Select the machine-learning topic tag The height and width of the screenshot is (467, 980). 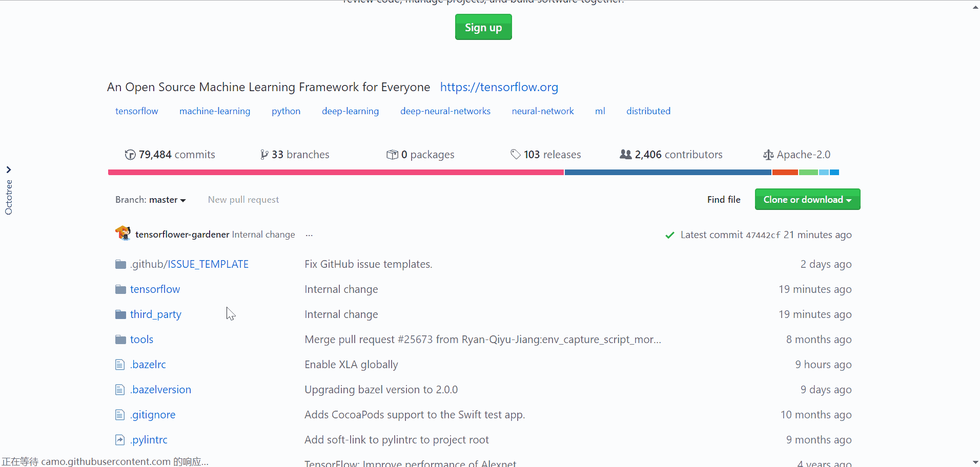(x=215, y=111)
